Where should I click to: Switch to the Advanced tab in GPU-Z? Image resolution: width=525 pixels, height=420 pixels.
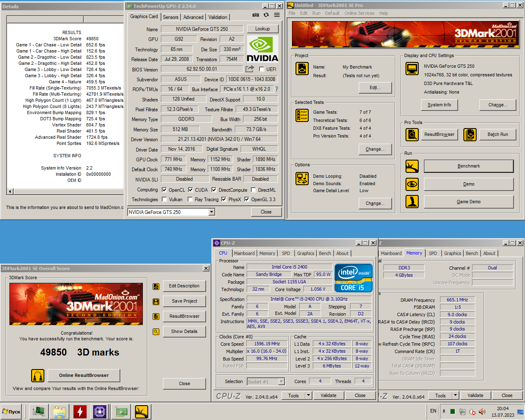(193, 17)
